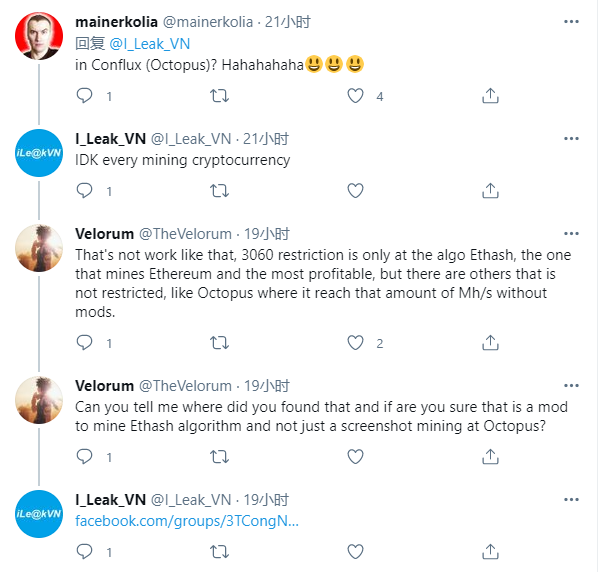
Task: Reply to mainerkolia's Conflux tweet
Action: [x=84, y=96]
